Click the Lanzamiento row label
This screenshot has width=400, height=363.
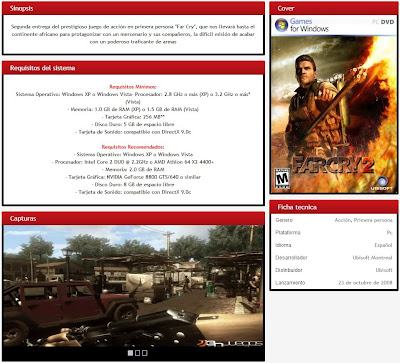290,282
